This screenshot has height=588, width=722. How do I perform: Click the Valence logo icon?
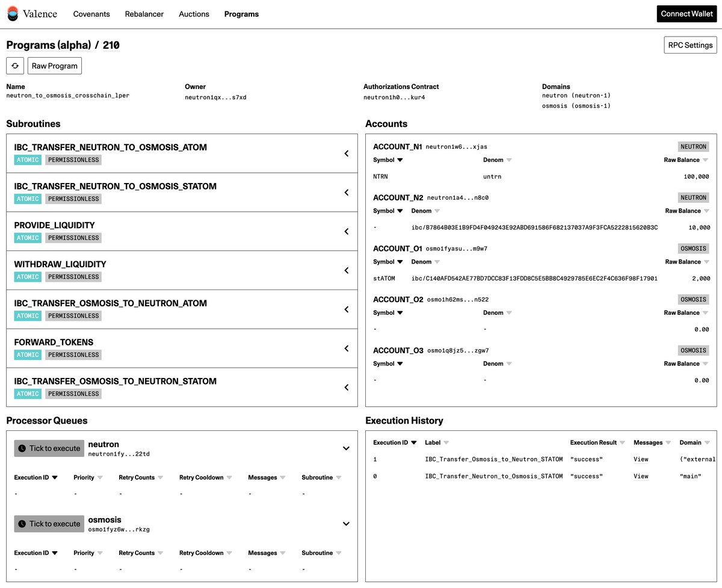click(13, 13)
